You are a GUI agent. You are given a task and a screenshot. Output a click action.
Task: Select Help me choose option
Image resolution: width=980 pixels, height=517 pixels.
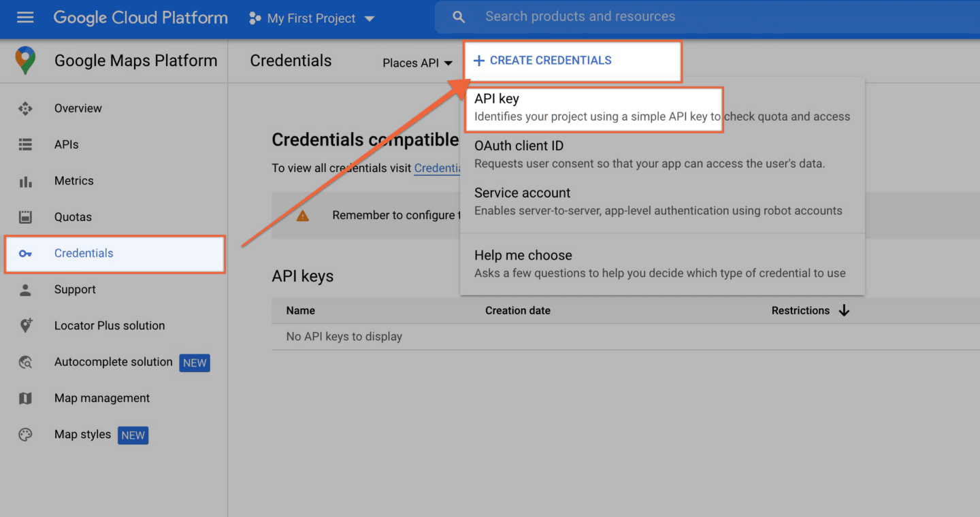[662, 264]
